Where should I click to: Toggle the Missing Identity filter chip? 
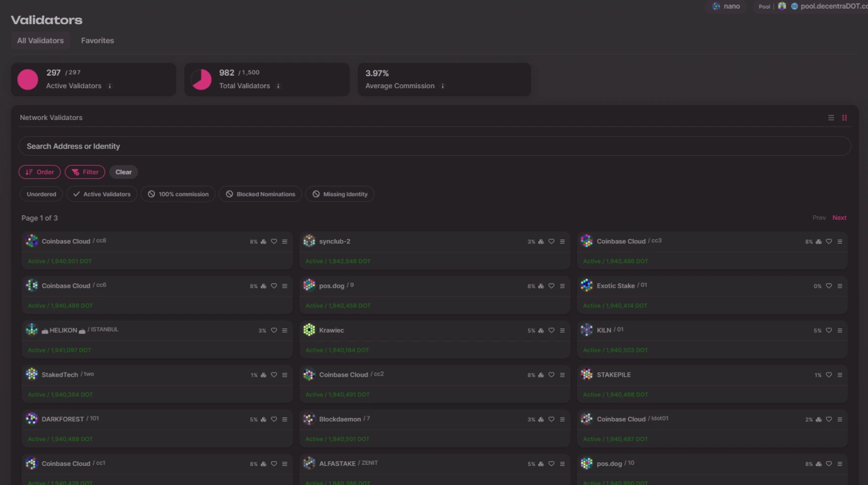[340, 194]
